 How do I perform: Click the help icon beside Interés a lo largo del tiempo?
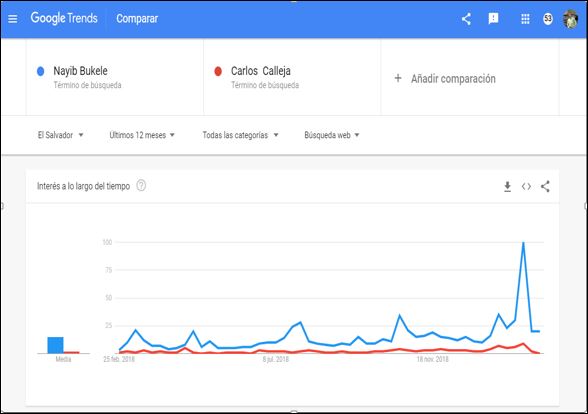tap(141, 186)
